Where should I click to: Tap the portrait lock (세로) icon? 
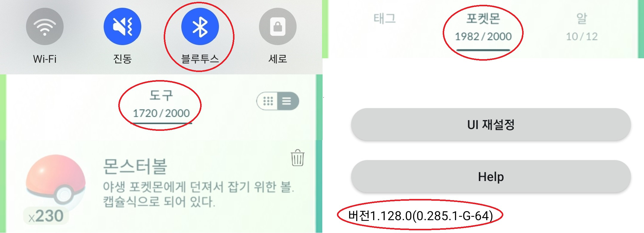[278, 26]
